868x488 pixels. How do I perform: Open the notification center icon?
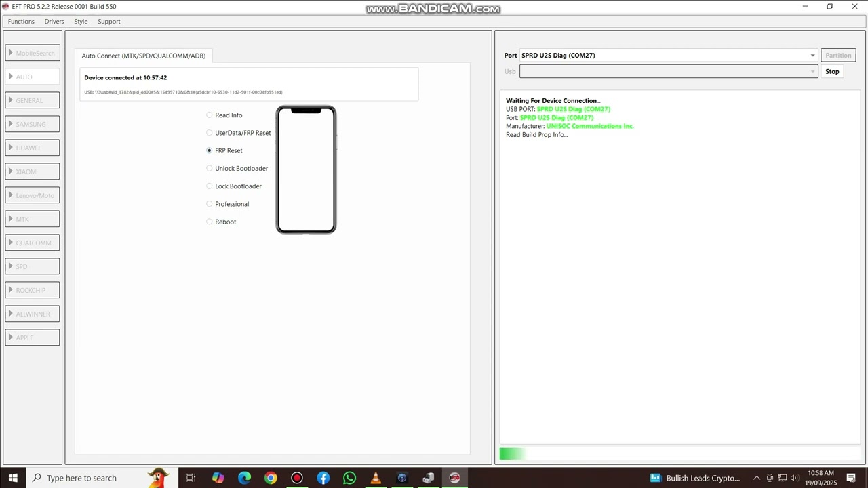852,478
